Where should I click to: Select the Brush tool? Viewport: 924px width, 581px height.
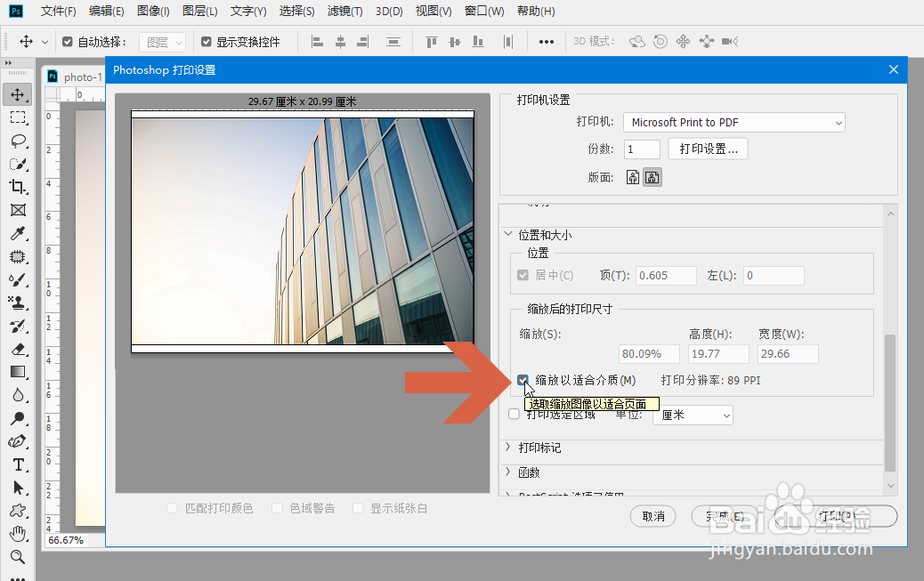18,280
